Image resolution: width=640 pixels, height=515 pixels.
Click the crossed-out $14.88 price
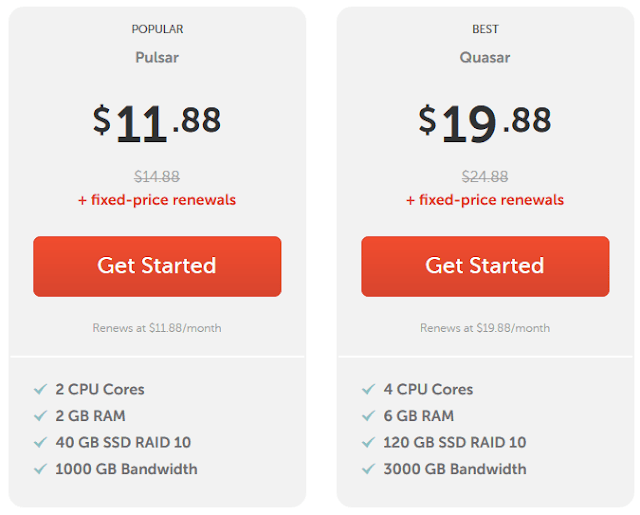click(x=157, y=177)
